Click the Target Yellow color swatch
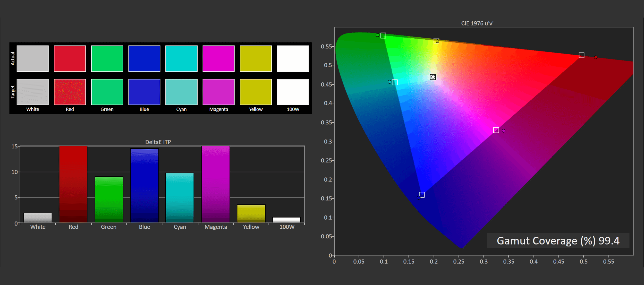 click(256, 92)
